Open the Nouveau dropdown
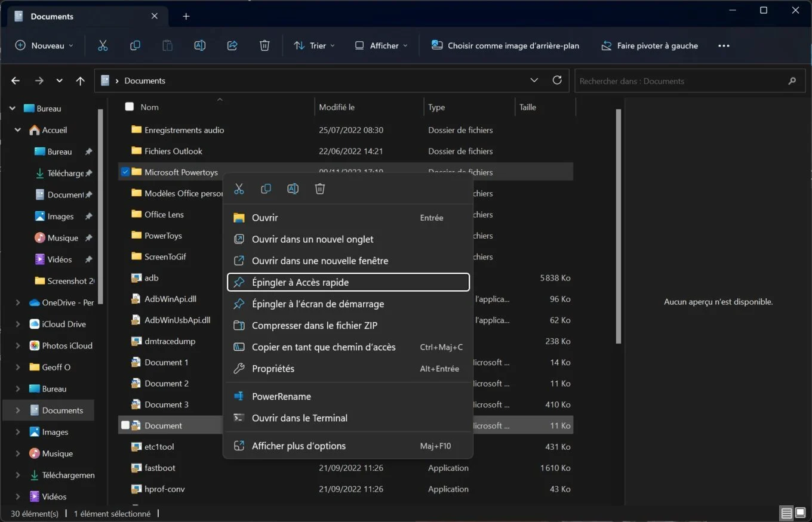Viewport: 812px width, 522px height. point(44,45)
